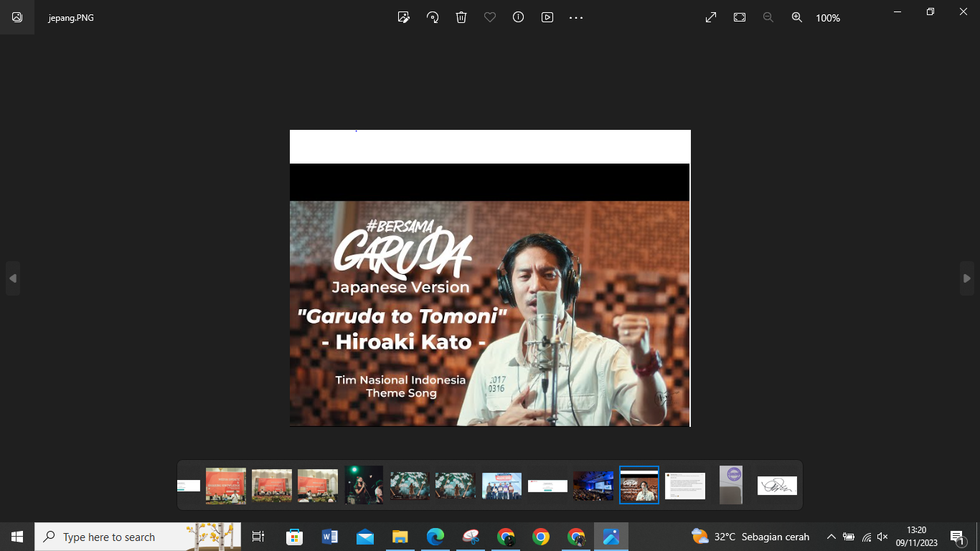Open Microsoft Edge from the taskbar

coord(435,537)
